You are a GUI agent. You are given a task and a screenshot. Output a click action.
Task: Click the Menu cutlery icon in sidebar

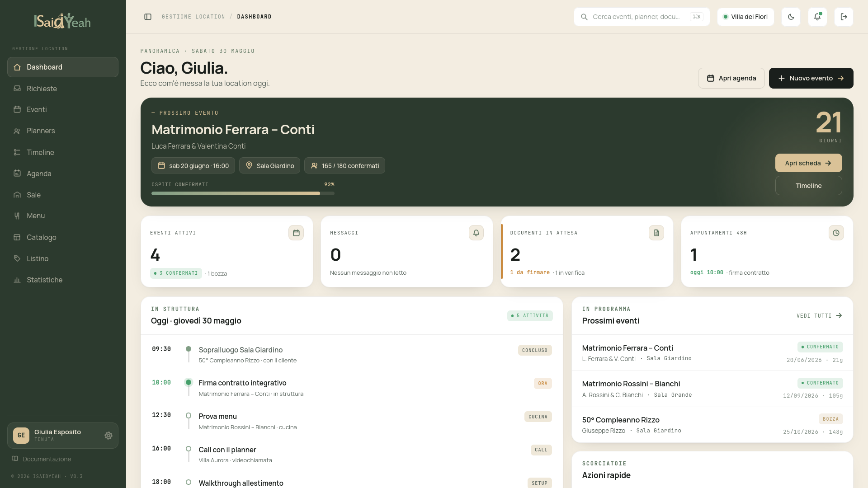pyautogui.click(x=17, y=216)
